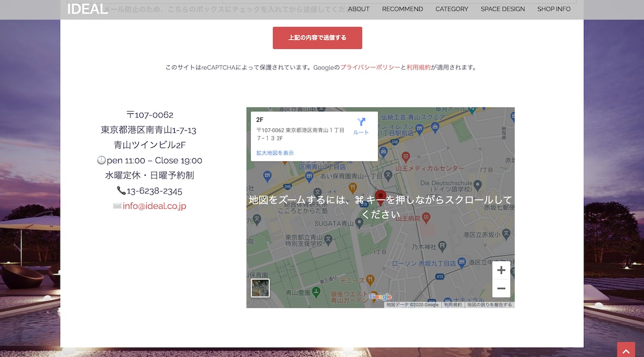Click the 伝統工芸 青山スクエア map label
Image resolution: width=644 pixels, height=357 pixels.
pyautogui.click(x=413, y=117)
